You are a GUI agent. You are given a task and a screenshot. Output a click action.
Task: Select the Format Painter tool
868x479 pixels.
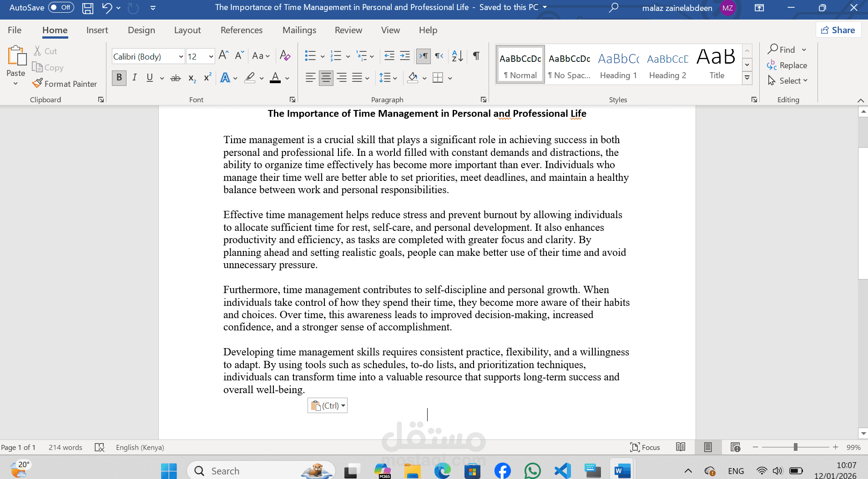(65, 84)
